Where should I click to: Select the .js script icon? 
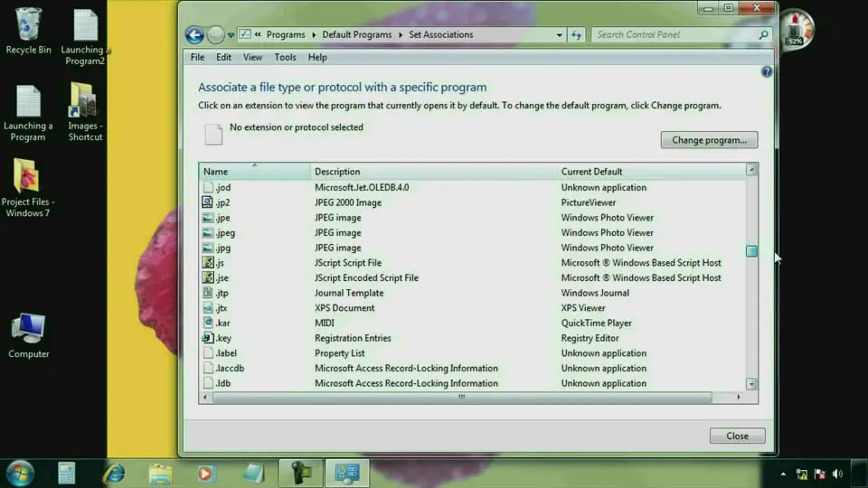click(208, 262)
